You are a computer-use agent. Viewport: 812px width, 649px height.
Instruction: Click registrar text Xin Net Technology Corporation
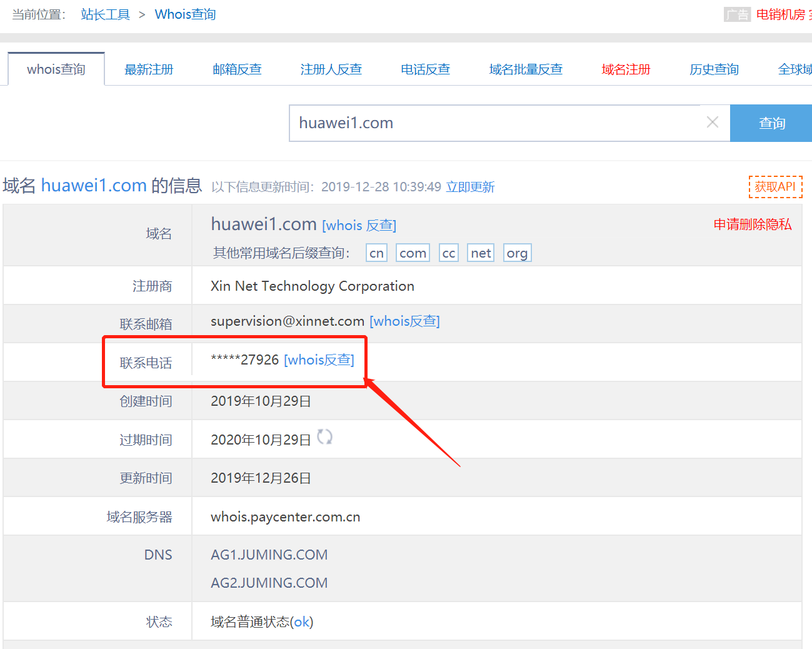(x=313, y=286)
